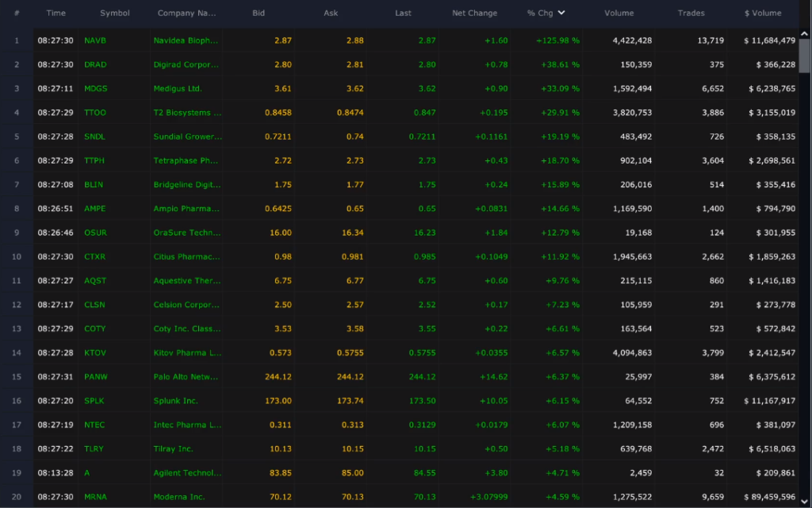Select the NTEC symbol
This screenshot has width=812, height=508.
[94, 425]
